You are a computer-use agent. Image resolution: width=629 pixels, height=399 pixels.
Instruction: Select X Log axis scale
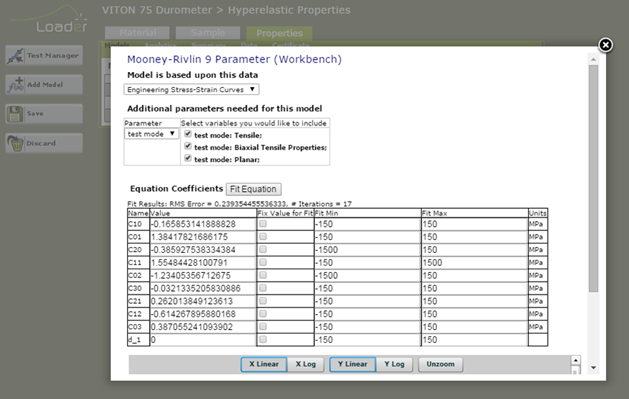[x=306, y=364]
